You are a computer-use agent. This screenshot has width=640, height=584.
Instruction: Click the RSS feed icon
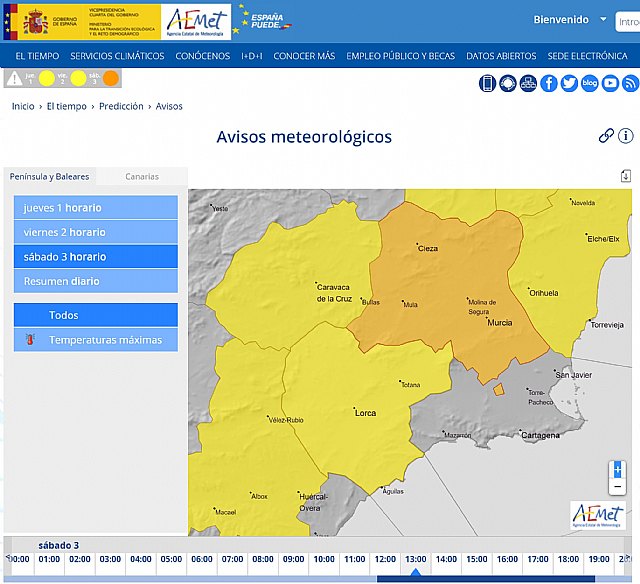point(630,83)
